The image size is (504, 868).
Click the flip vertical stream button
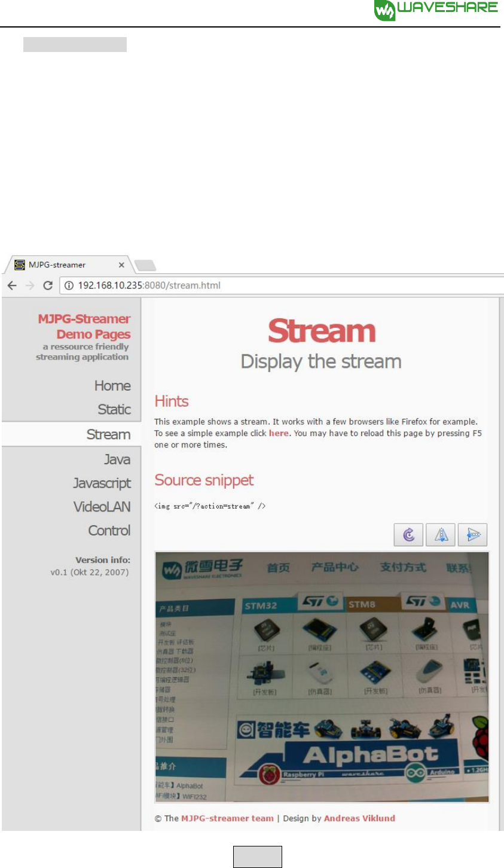click(x=472, y=535)
